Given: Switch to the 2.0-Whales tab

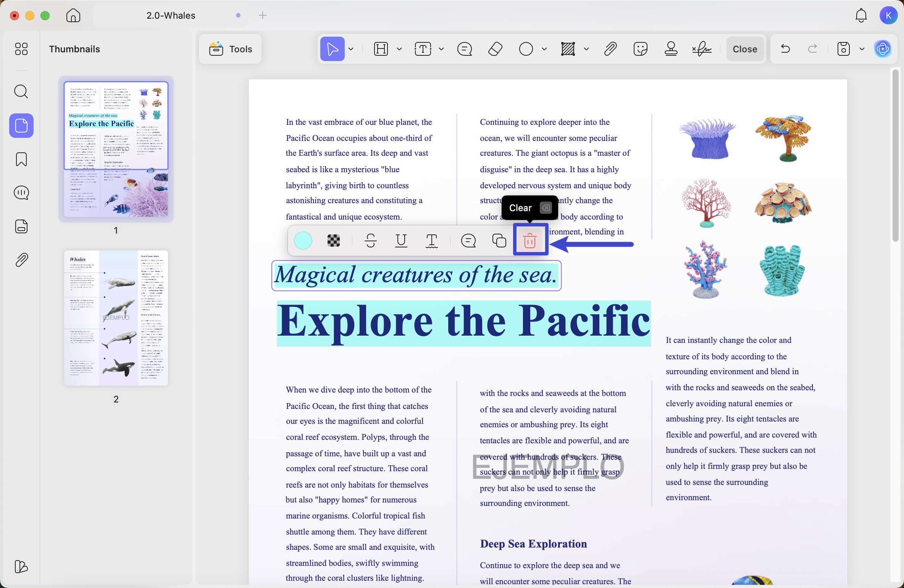Looking at the screenshot, I should [171, 15].
